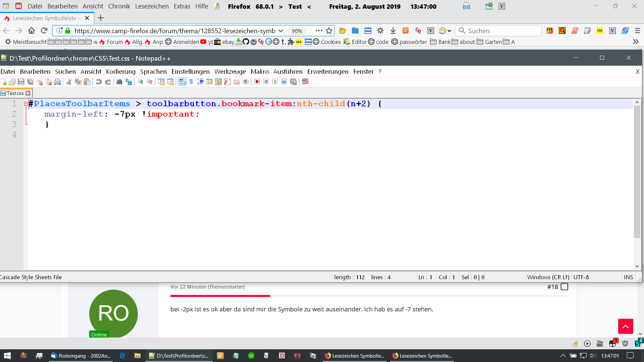Click the Notepad++ editor vertical scrollbar thumb

coord(637,171)
